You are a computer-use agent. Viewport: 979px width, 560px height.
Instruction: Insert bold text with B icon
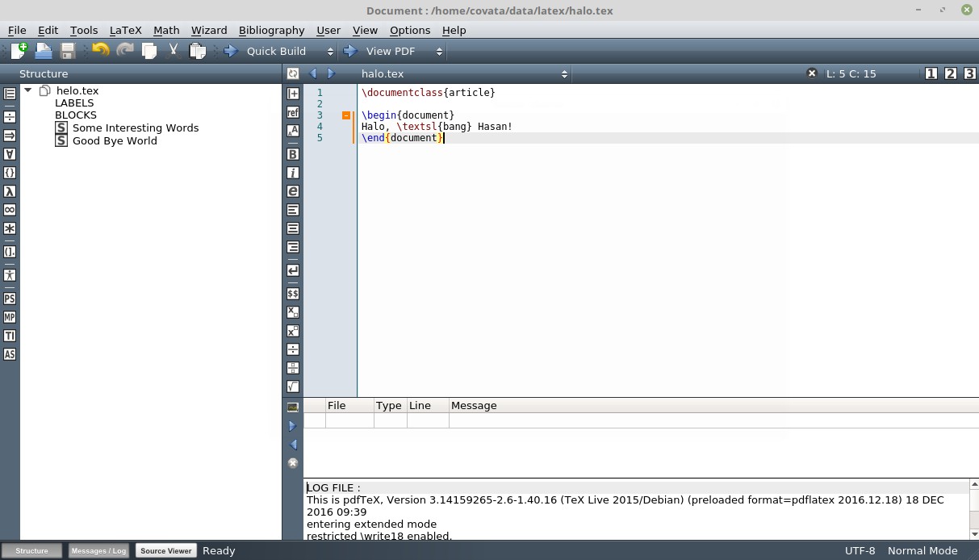(x=293, y=154)
